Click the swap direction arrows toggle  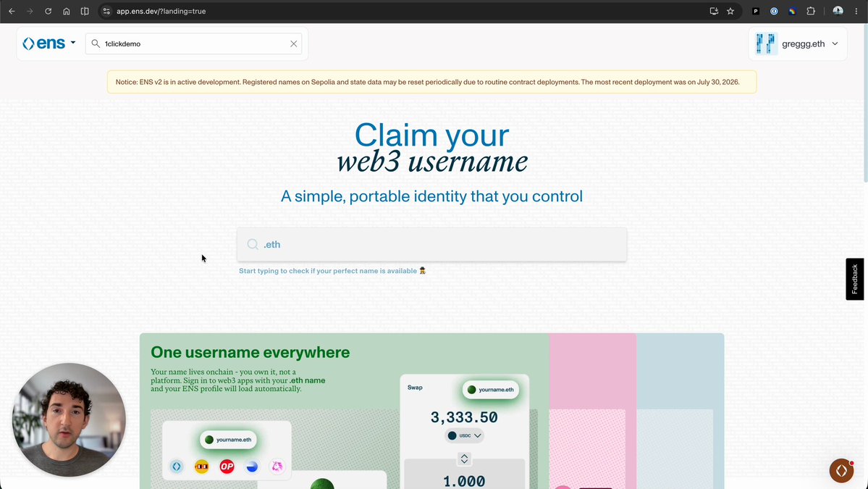(464, 459)
